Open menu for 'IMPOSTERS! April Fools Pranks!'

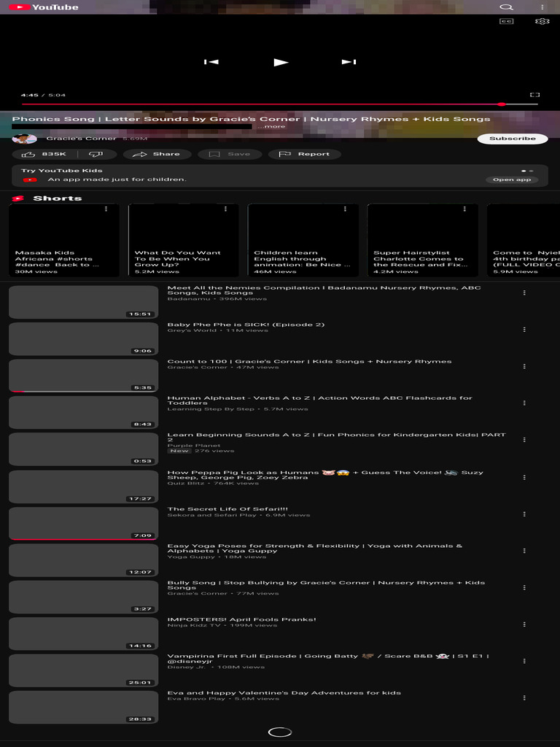(x=524, y=624)
